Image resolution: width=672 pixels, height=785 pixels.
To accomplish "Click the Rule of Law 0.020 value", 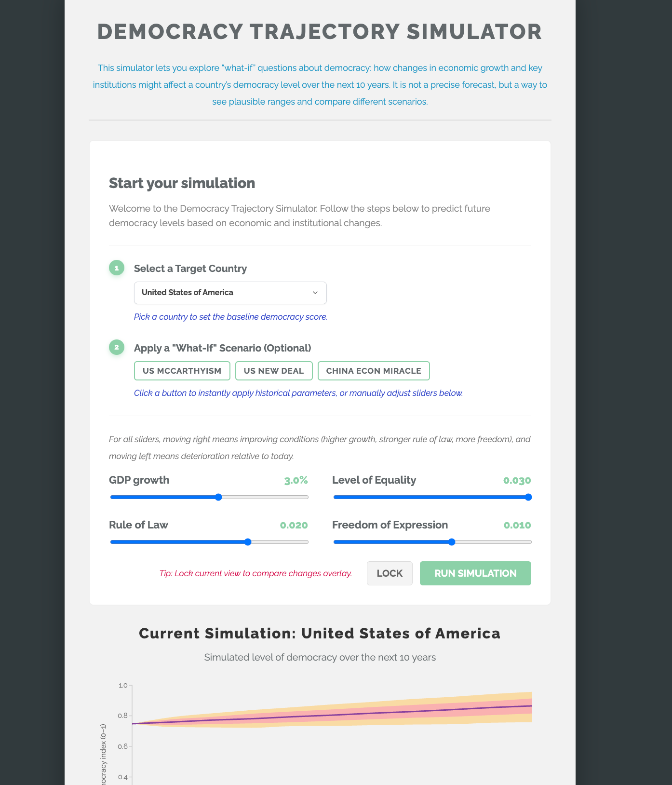I will (294, 525).
